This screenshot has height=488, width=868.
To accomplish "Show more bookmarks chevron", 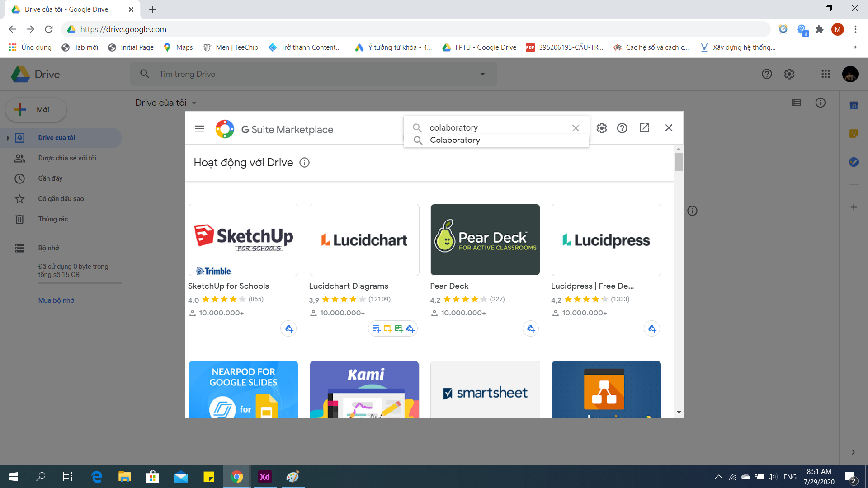I will tap(854, 47).
